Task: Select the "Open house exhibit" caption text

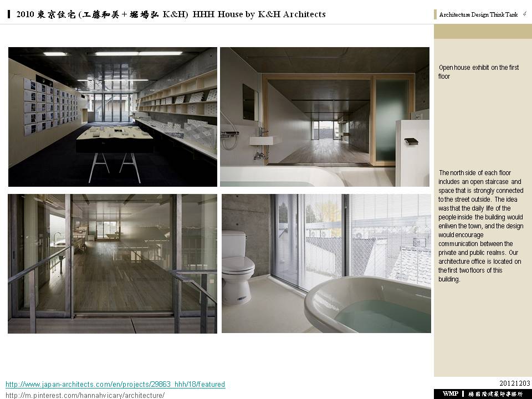Action: [x=478, y=71]
